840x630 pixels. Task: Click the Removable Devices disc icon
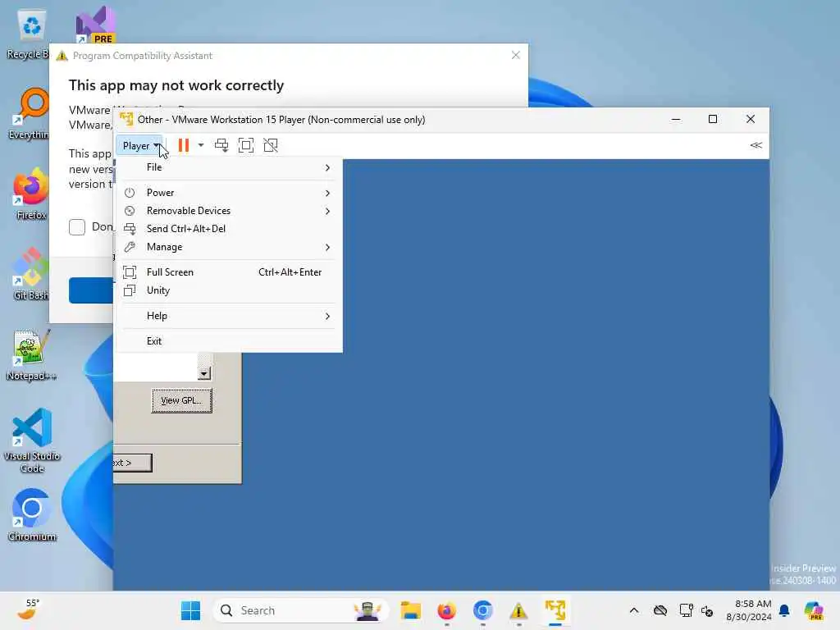click(130, 211)
